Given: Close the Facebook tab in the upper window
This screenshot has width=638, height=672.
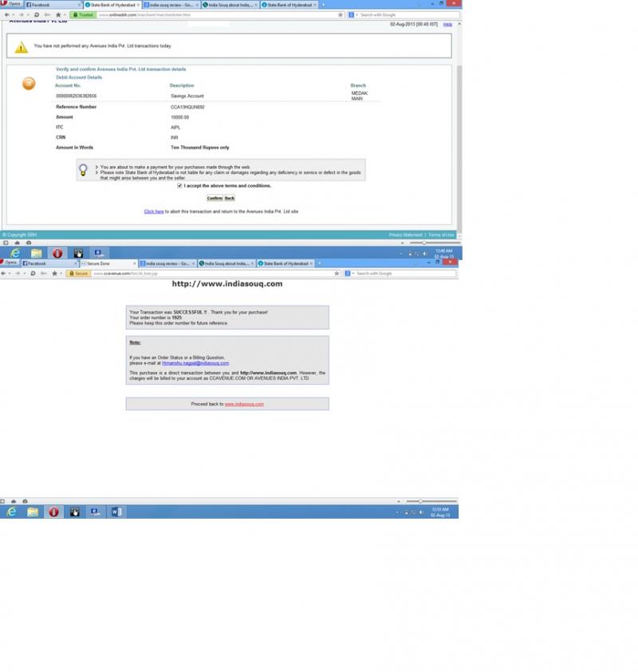Looking at the screenshot, I should [x=79, y=5].
